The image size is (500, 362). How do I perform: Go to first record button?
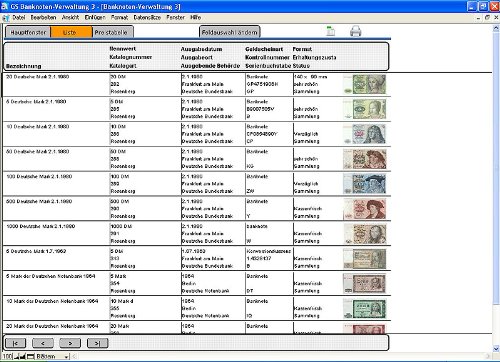[15, 343]
